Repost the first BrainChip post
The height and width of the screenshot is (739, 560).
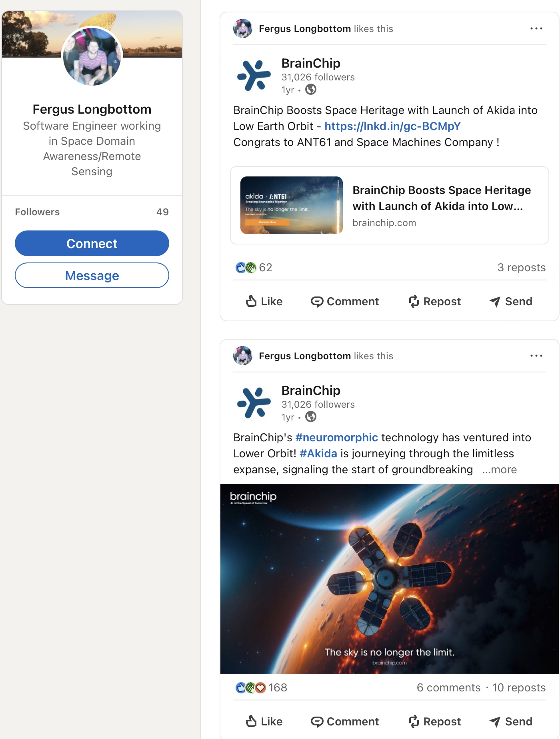[x=435, y=301]
